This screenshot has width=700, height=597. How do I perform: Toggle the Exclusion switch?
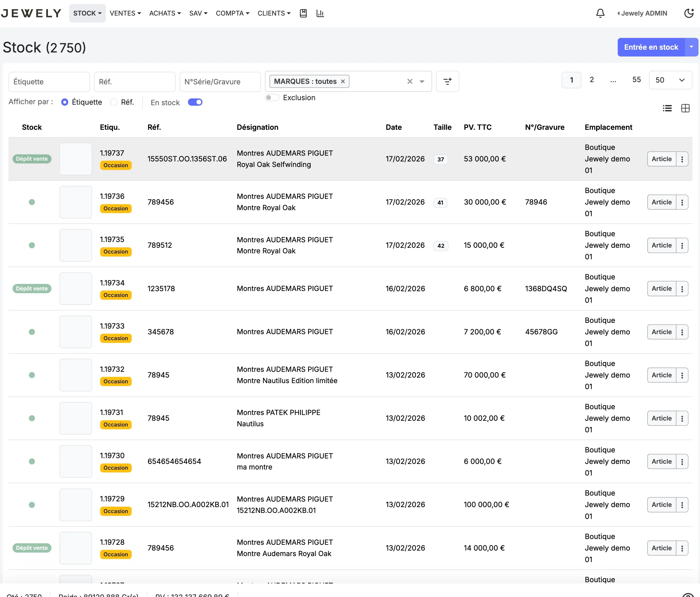tap(272, 98)
